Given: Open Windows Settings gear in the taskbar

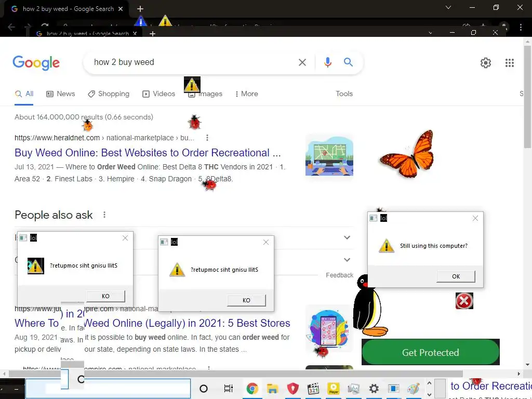Looking at the screenshot, I should pyautogui.click(x=374, y=389).
